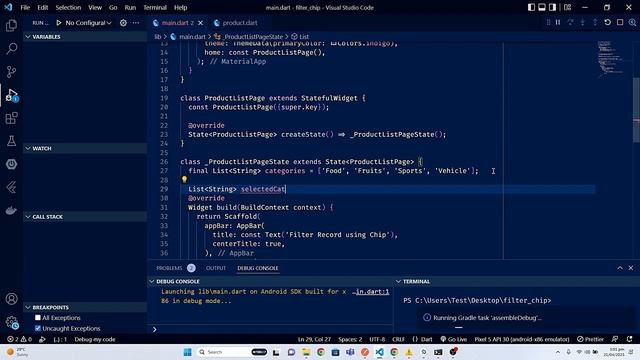Start debugging with the green play icon
The height and width of the screenshot is (360, 640).
point(59,23)
